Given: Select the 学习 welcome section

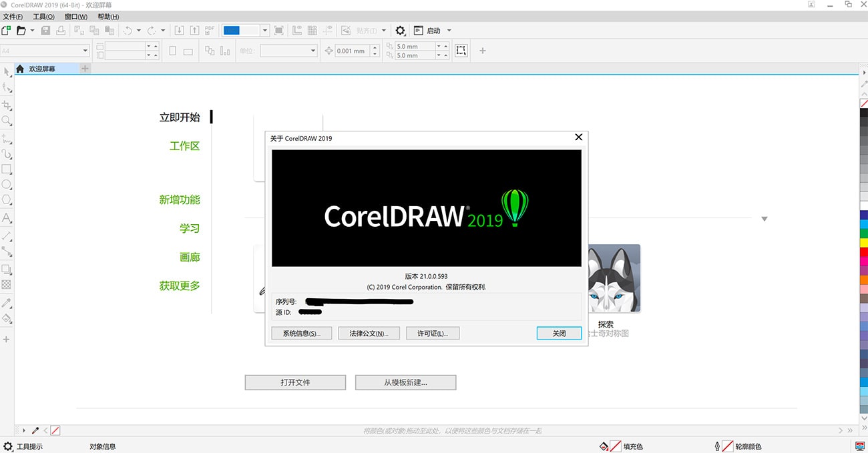Looking at the screenshot, I should [x=190, y=228].
